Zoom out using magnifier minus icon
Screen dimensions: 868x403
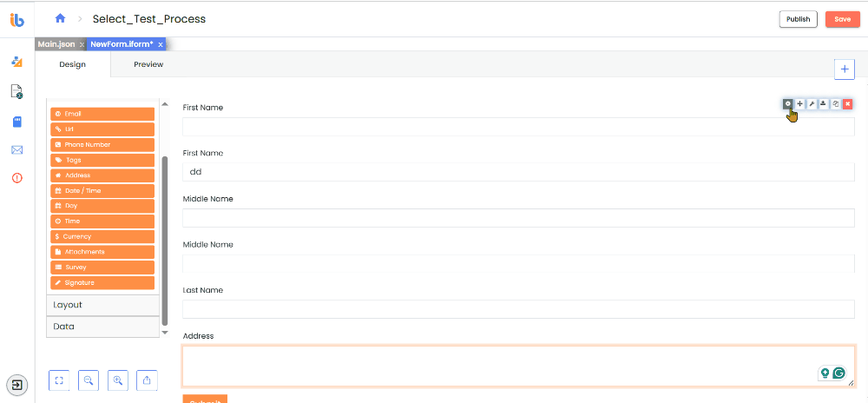point(89,380)
